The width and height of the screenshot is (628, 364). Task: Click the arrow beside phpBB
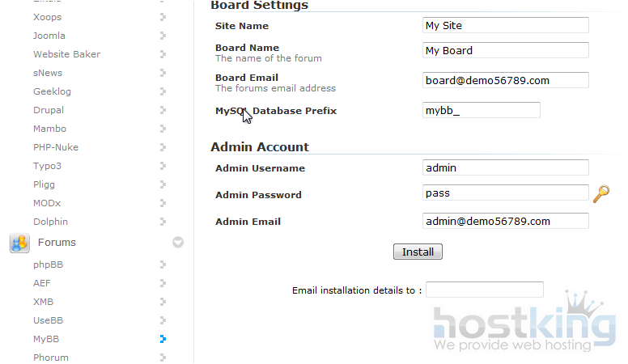pyautogui.click(x=163, y=265)
